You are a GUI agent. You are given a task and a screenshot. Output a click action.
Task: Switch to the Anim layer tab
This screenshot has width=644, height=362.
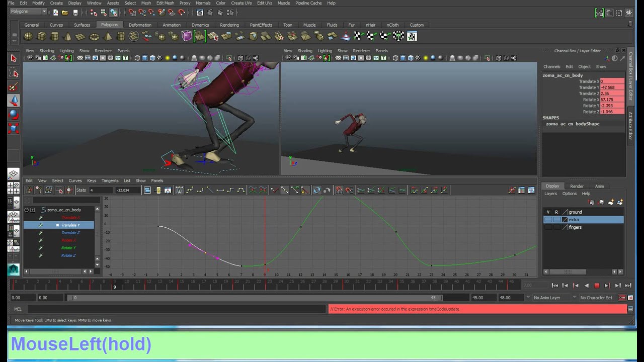tap(599, 186)
